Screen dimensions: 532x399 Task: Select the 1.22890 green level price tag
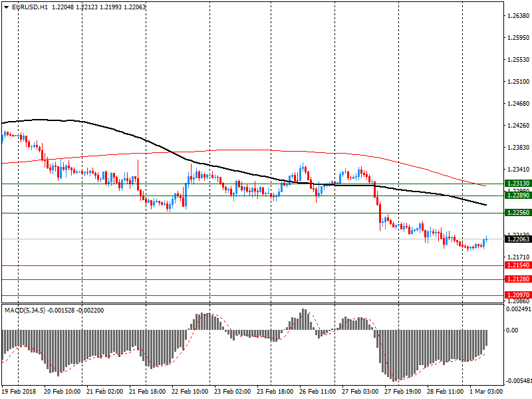pos(518,196)
